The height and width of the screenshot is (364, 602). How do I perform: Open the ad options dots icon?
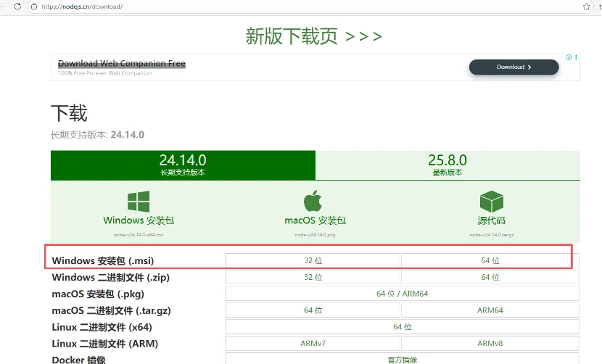pos(576,57)
